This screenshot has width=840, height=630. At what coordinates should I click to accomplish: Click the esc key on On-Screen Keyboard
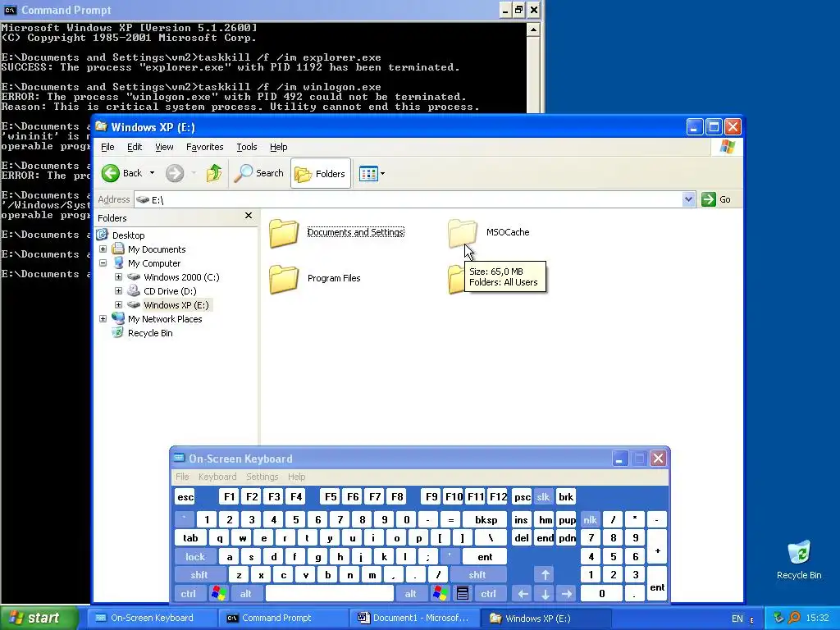185,497
